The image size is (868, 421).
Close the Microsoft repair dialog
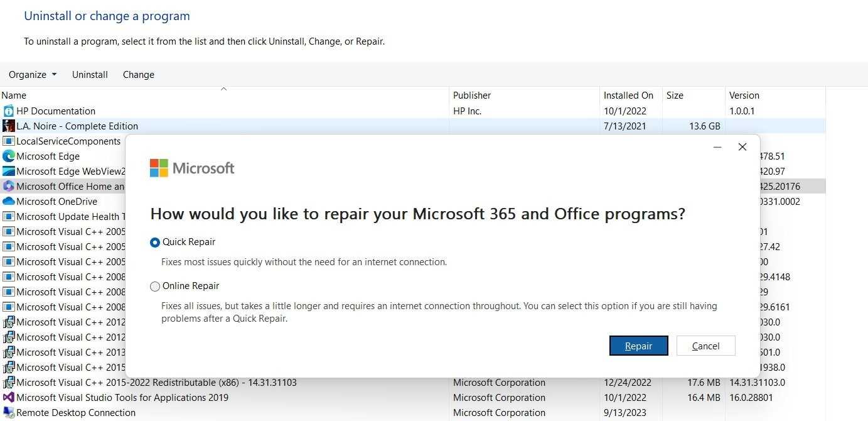point(742,147)
